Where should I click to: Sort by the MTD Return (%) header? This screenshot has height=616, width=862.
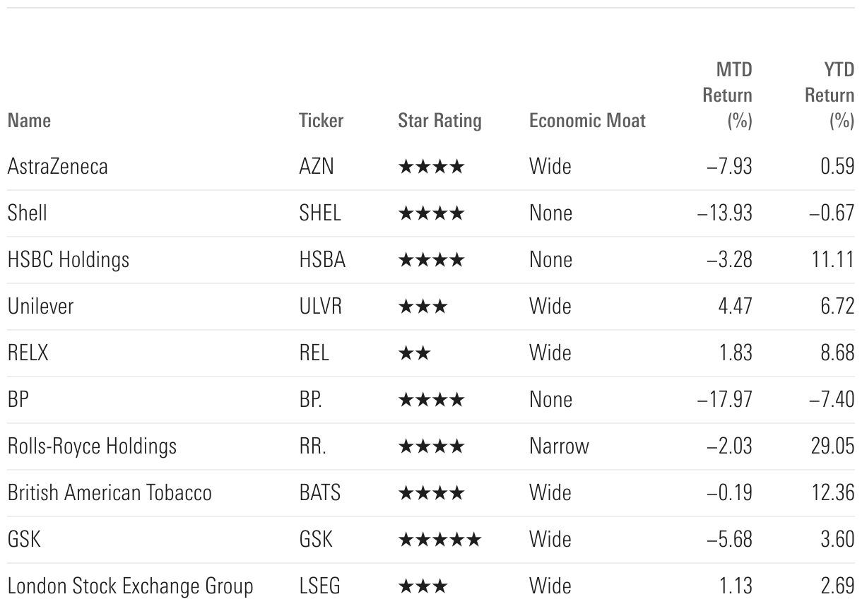point(727,95)
